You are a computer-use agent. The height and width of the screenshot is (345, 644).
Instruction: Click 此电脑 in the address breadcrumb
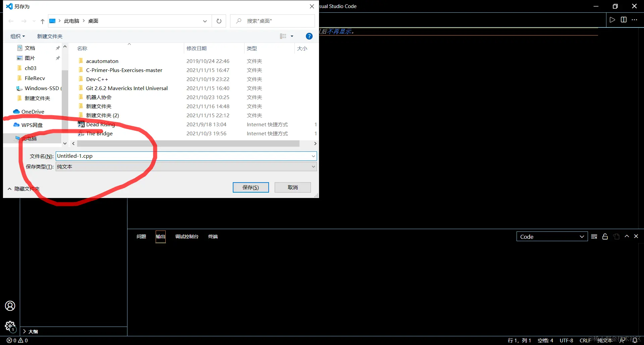pyautogui.click(x=71, y=21)
